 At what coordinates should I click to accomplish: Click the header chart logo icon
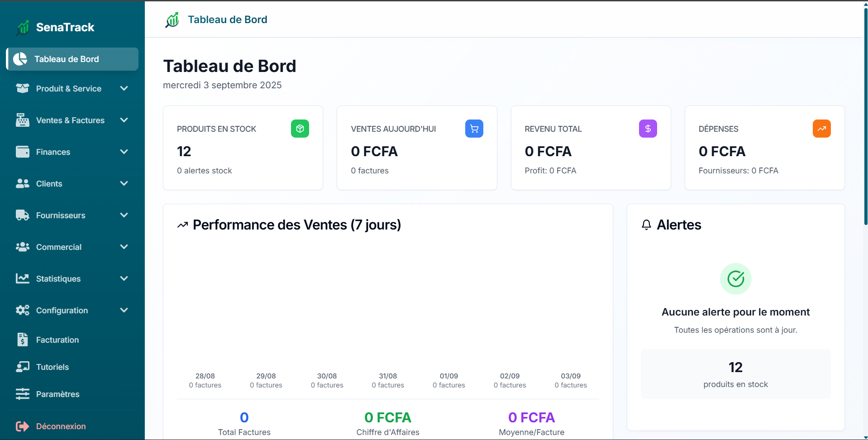[172, 20]
